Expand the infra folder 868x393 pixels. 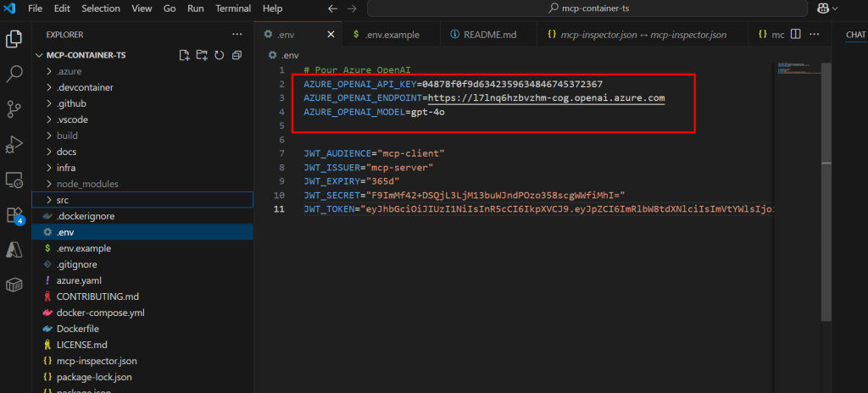point(142,168)
